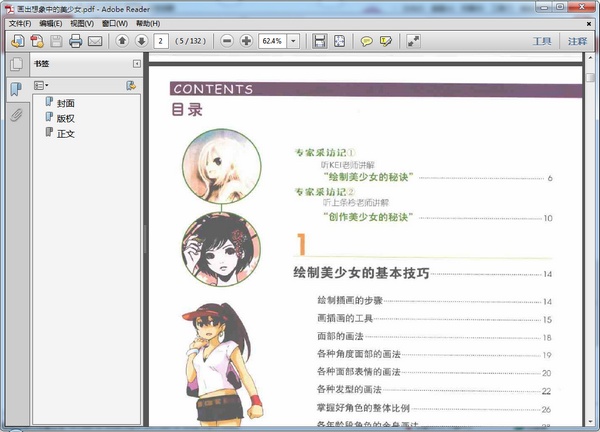Click the dark-haired girl circular illustration
This screenshot has height=432, width=600.
click(221, 249)
